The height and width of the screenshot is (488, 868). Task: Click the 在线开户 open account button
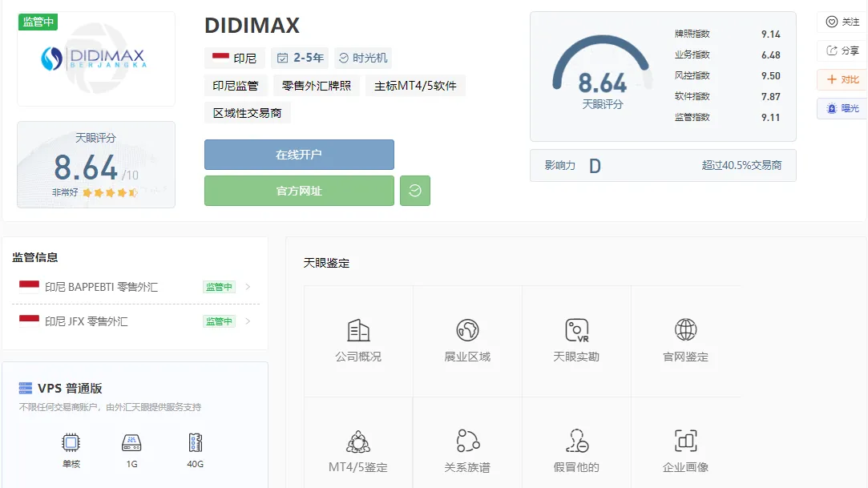(x=299, y=155)
